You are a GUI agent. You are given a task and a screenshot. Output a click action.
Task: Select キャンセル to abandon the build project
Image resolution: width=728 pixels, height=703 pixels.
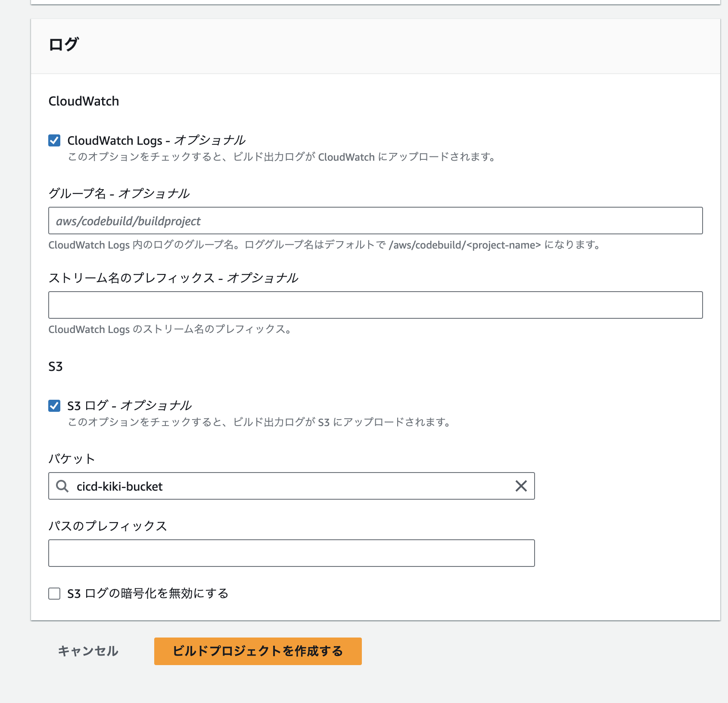88,652
